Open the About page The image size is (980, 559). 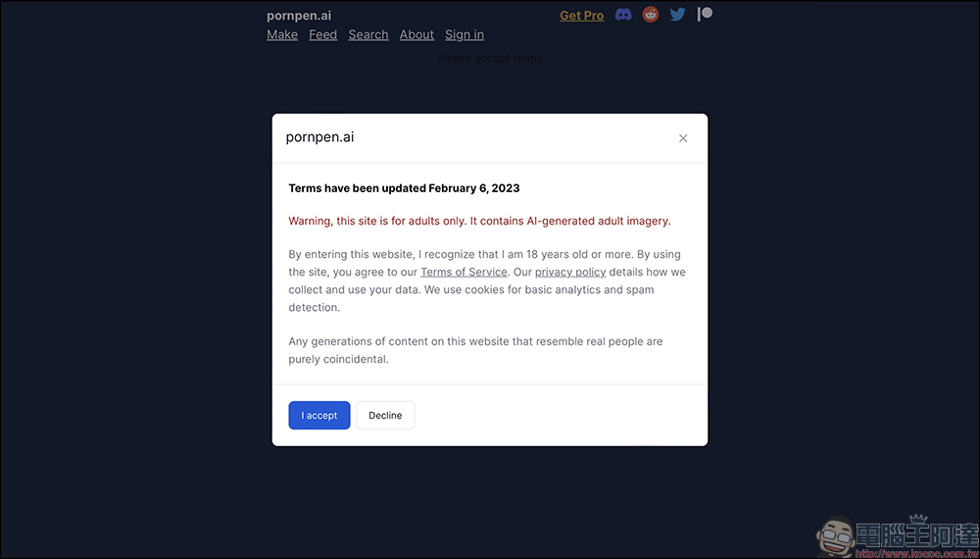pyautogui.click(x=416, y=35)
